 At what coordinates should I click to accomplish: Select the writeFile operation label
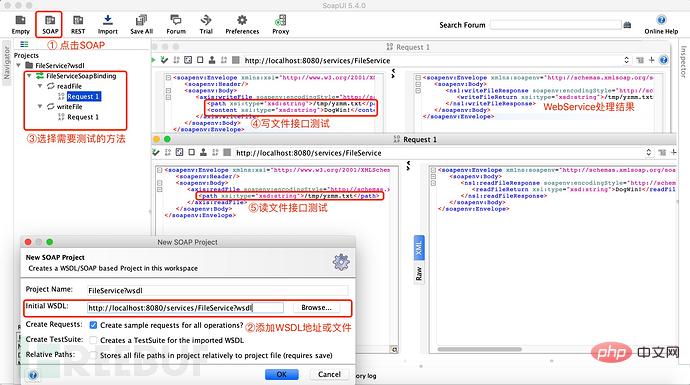[70, 106]
